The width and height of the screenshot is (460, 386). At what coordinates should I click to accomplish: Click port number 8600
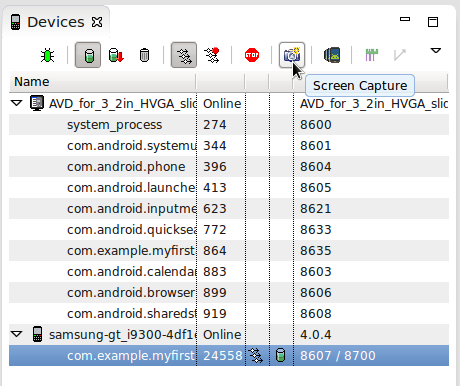(x=316, y=125)
